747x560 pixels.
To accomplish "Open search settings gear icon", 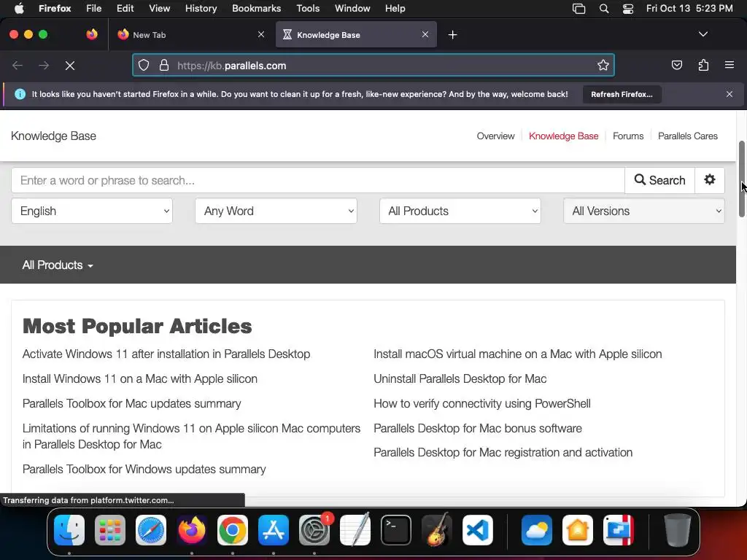I will [710, 180].
